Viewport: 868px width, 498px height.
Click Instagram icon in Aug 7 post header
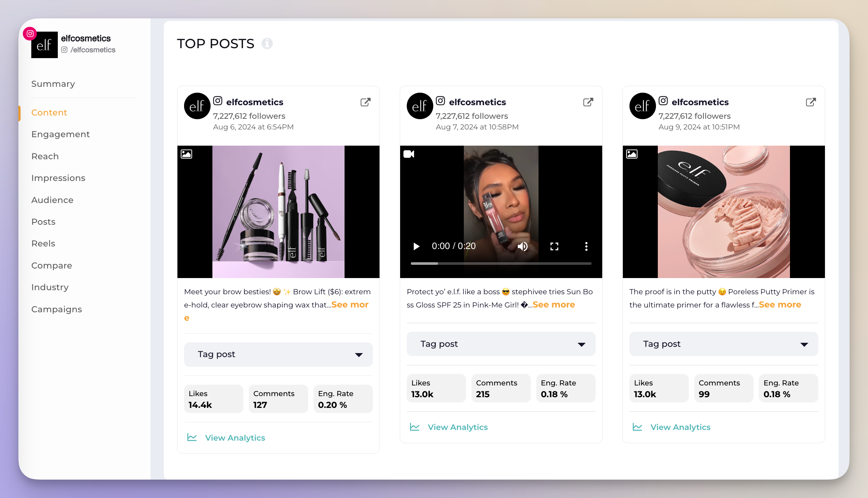click(441, 100)
